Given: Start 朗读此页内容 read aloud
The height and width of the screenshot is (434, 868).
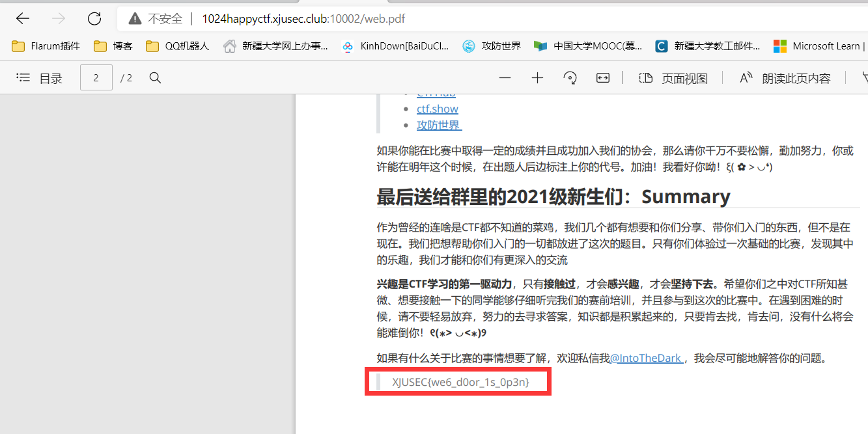Looking at the screenshot, I should (x=785, y=78).
